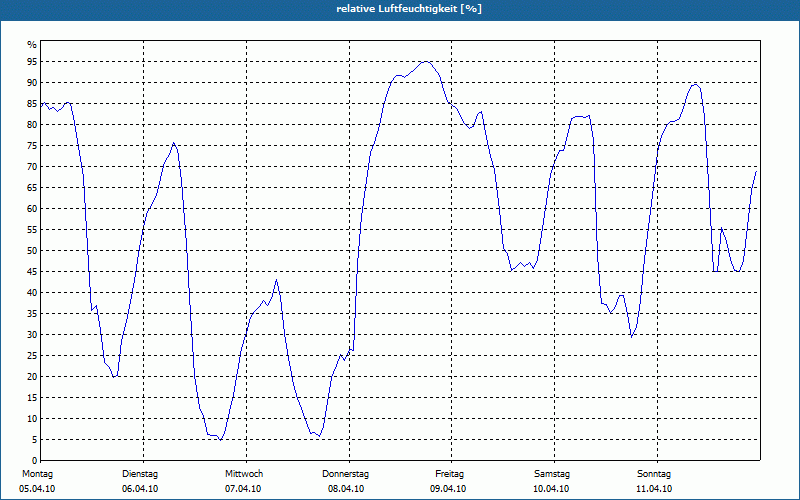Image resolution: width=800 pixels, height=500 pixels.
Task: Click the y-axis value 85
Action: point(32,104)
